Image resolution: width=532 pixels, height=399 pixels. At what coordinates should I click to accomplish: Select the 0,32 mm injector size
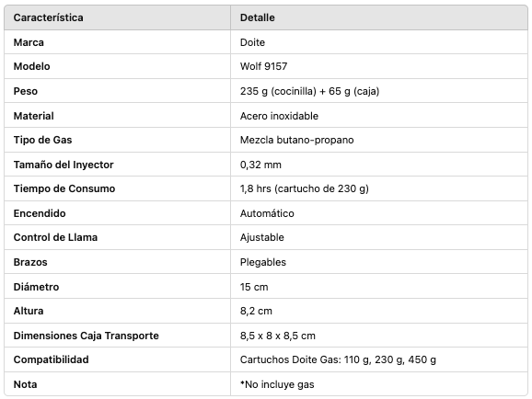pyautogui.click(x=260, y=165)
